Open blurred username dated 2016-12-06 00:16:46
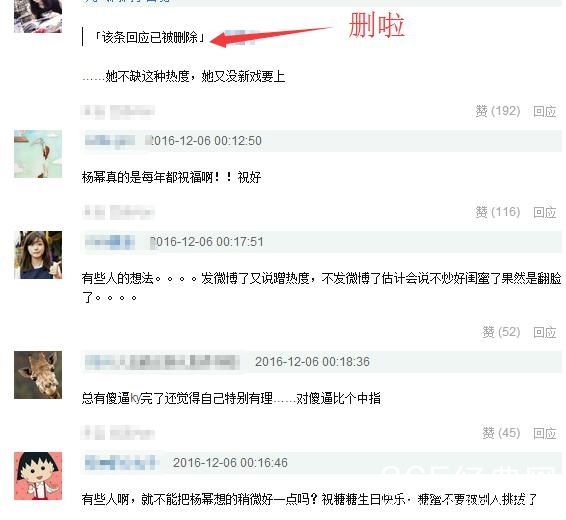Viewport: 566px width, 520px height. click(x=121, y=463)
